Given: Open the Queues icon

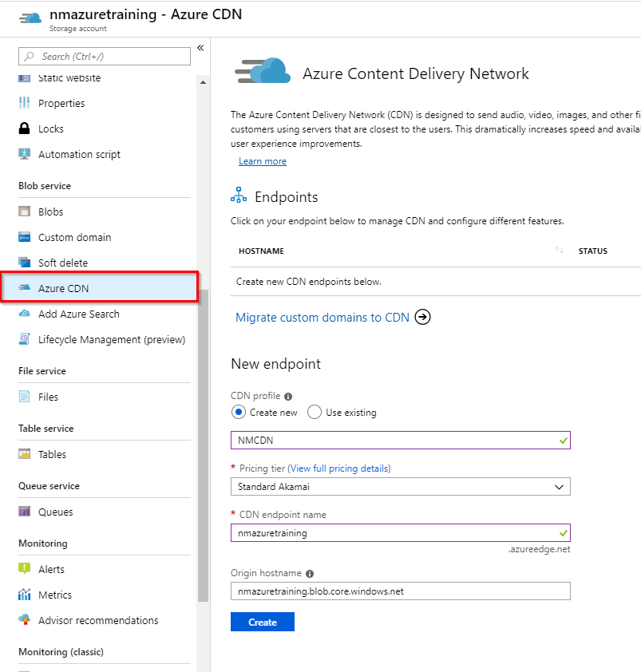Looking at the screenshot, I should pos(24,512).
